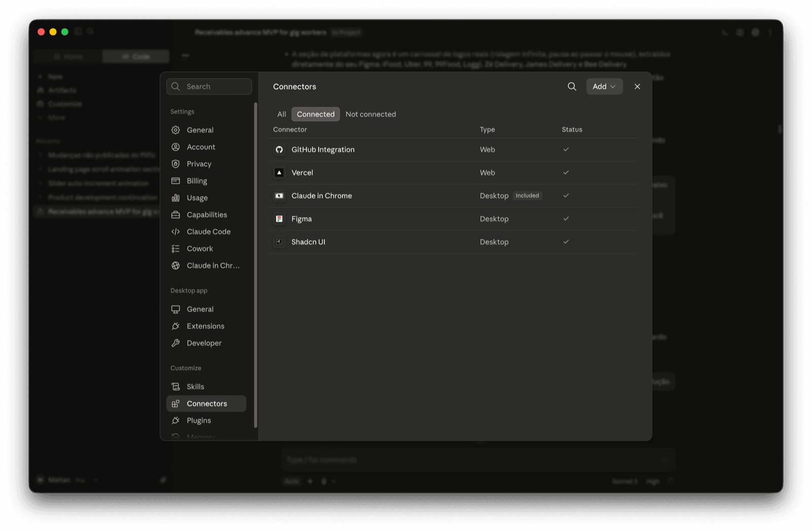Click the GitHub Integration status checkmark
The height and width of the screenshot is (531, 812).
[566, 149]
